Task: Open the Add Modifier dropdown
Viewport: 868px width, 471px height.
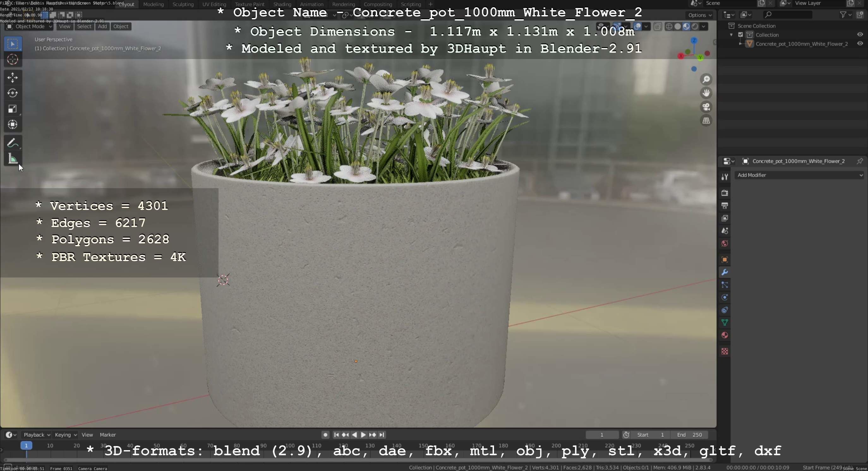Action: click(x=799, y=175)
